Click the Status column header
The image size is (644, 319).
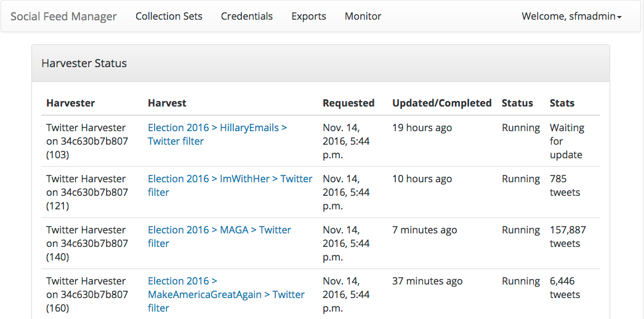(518, 103)
